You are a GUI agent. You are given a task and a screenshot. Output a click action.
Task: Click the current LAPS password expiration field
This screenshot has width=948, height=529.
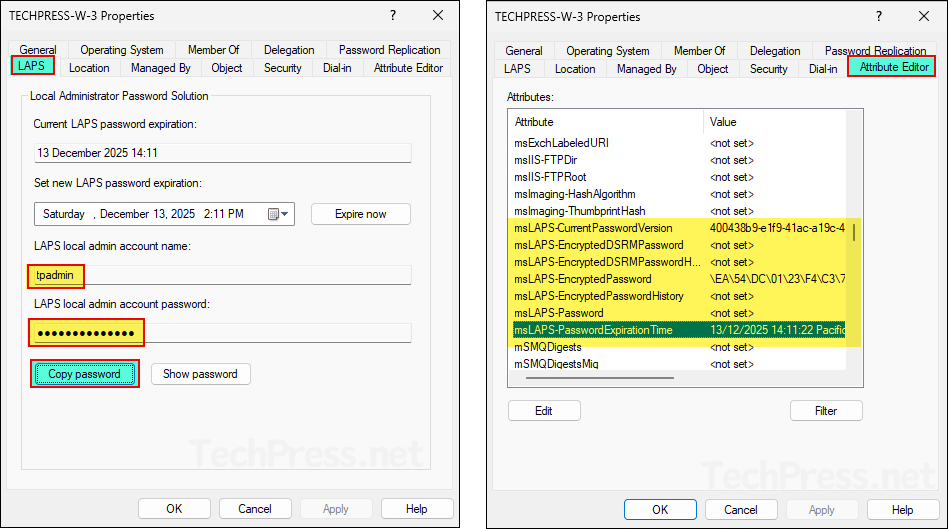click(222, 153)
